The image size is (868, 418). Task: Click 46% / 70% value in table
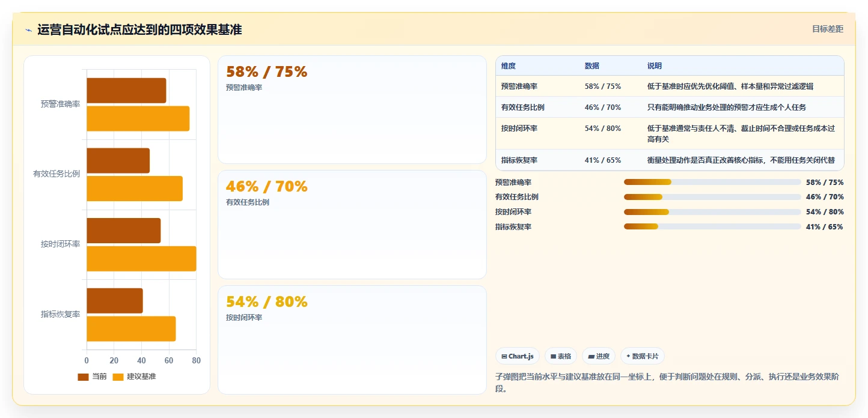pos(603,108)
